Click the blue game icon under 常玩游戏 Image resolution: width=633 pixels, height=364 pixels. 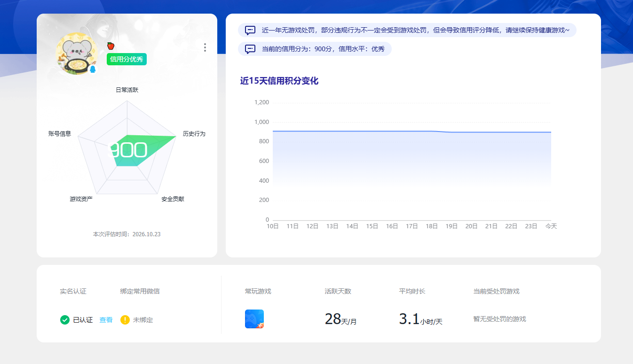254,319
